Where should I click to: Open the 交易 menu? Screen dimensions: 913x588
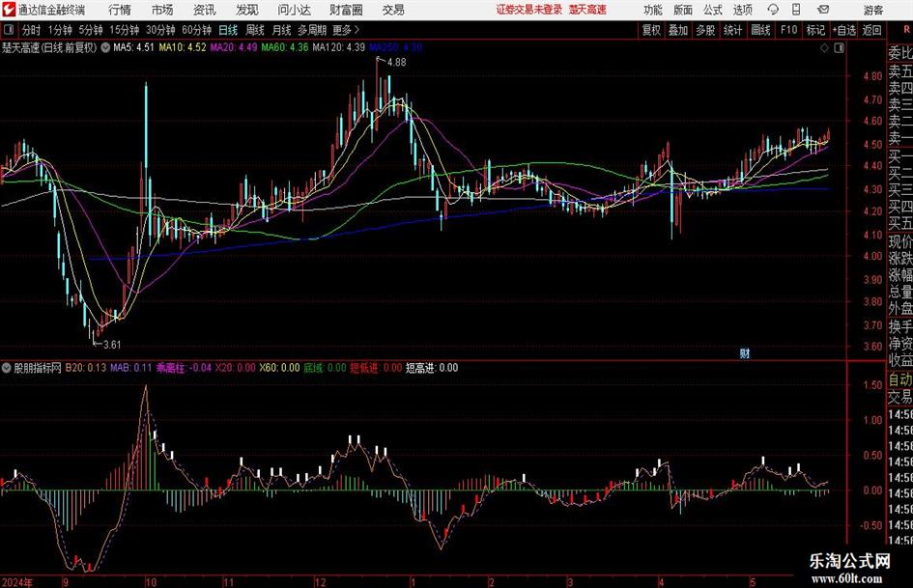[393, 10]
